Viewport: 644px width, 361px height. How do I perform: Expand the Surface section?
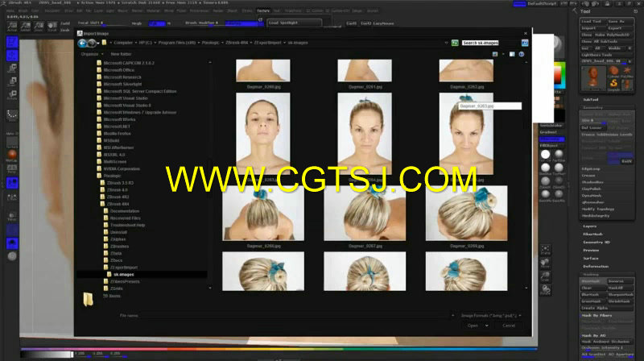(591, 258)
